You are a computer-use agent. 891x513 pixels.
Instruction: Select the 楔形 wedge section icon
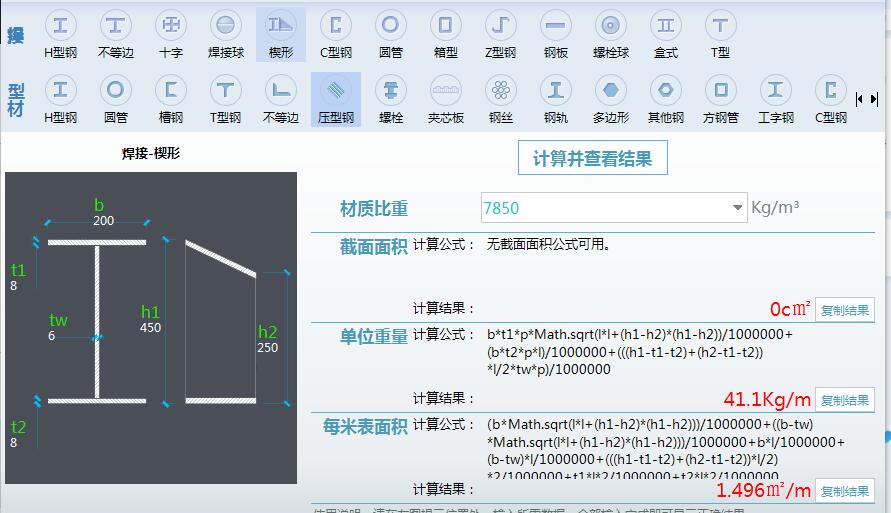click(x=281, y=34)
